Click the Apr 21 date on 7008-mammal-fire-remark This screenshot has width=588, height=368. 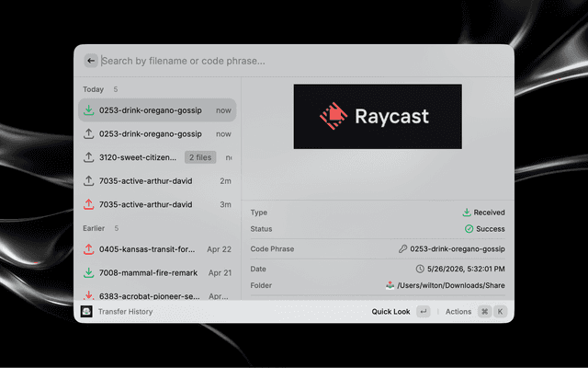(x=220, y=273)
